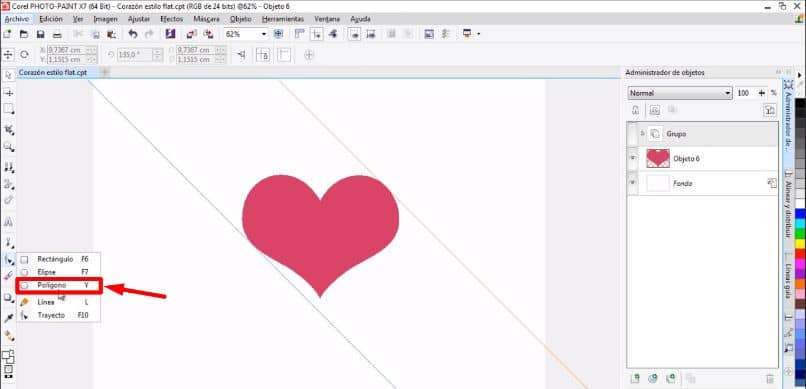Open the Archivo menu
The width and height of the screenshot is (806, 389).
(17, 19)
